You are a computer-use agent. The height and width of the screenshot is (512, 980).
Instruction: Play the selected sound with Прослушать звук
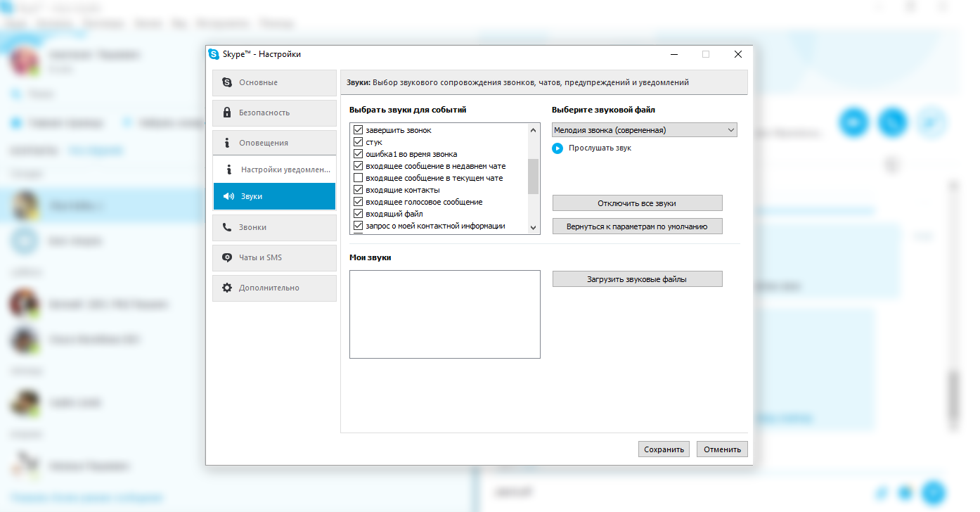592,148
